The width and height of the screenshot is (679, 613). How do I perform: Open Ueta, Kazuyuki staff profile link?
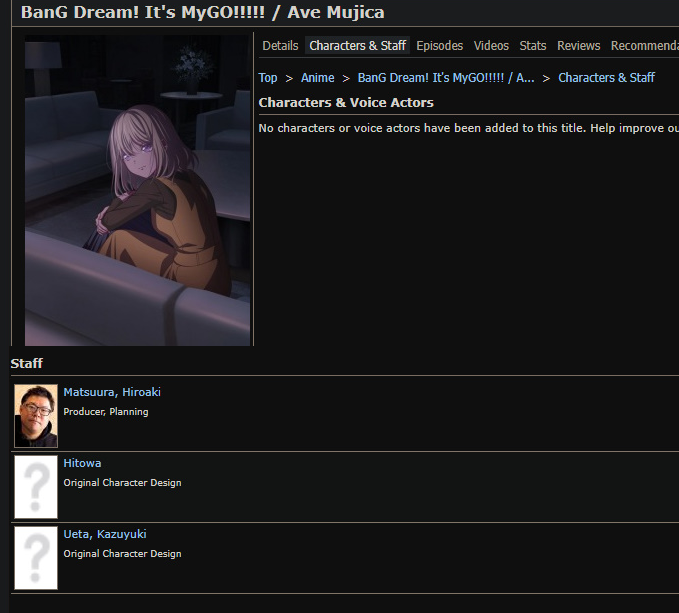coord(105,534)
